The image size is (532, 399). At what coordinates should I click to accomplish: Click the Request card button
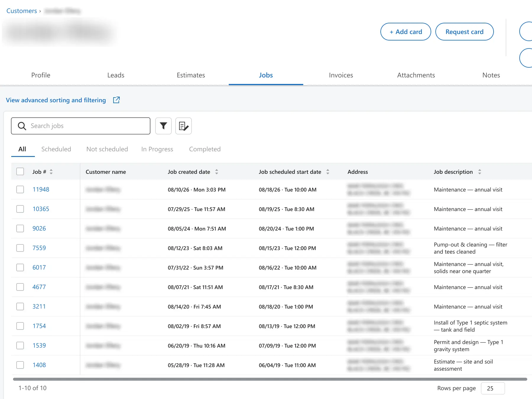465,32
